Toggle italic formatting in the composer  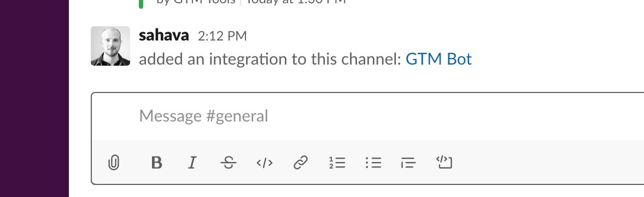192,163
